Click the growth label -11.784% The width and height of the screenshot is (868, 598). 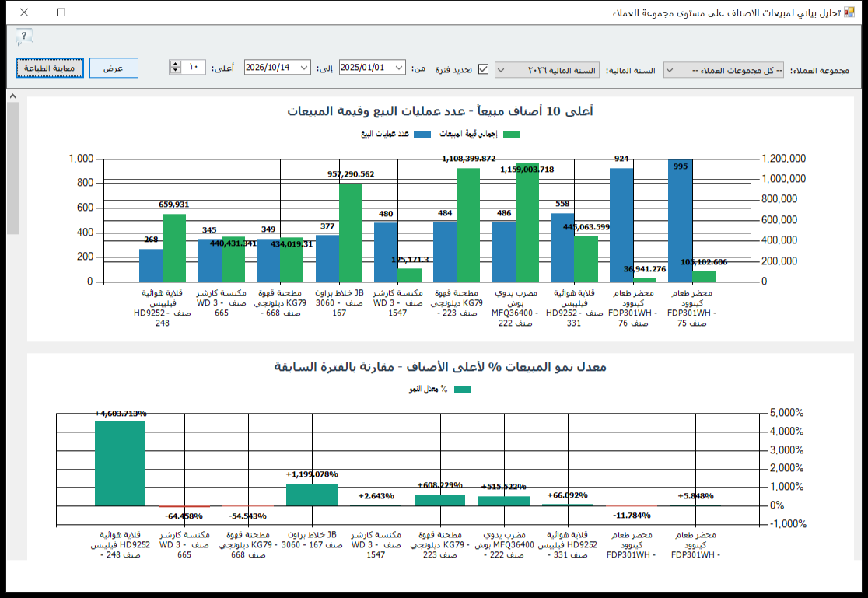pos(632,516)
